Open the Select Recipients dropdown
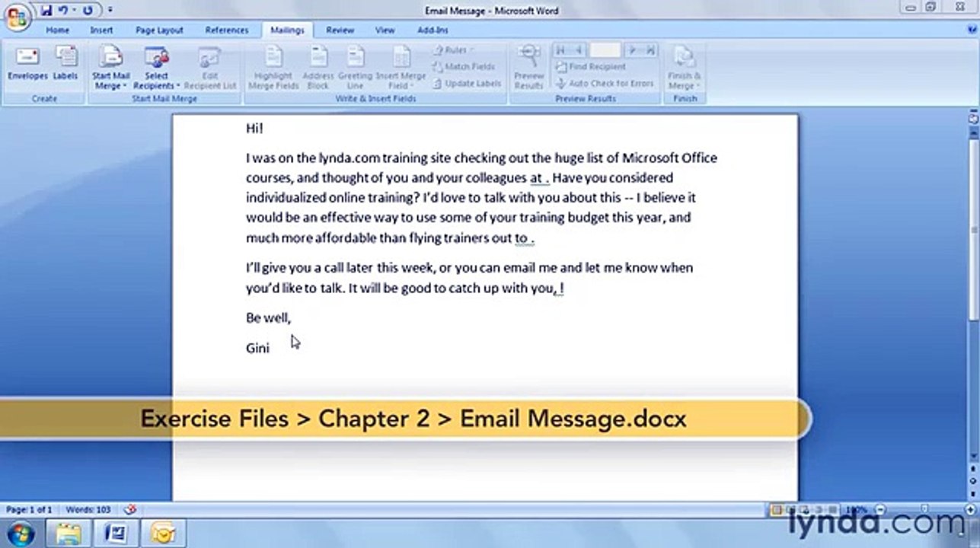This screenshot has height=548, width=980. (x=156, y=68)
